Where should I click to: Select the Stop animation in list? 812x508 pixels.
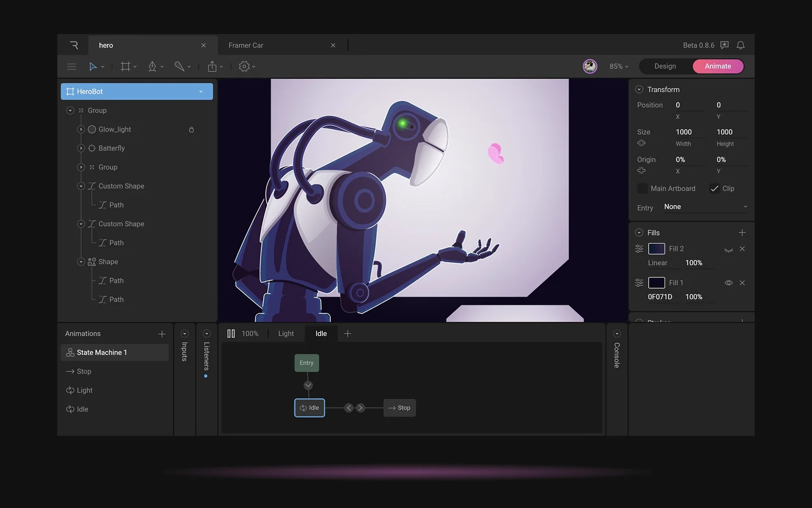(x=115, y=371)
